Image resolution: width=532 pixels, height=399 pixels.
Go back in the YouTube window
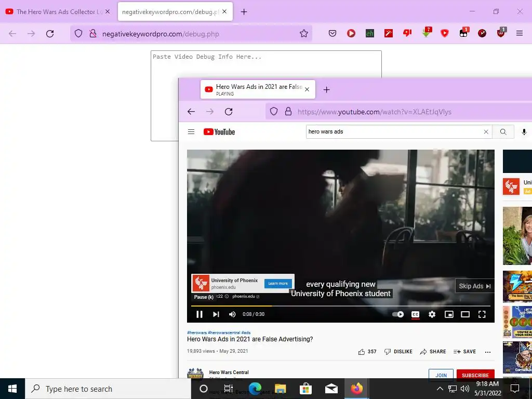pyautogui.click(x=191, y=112)
